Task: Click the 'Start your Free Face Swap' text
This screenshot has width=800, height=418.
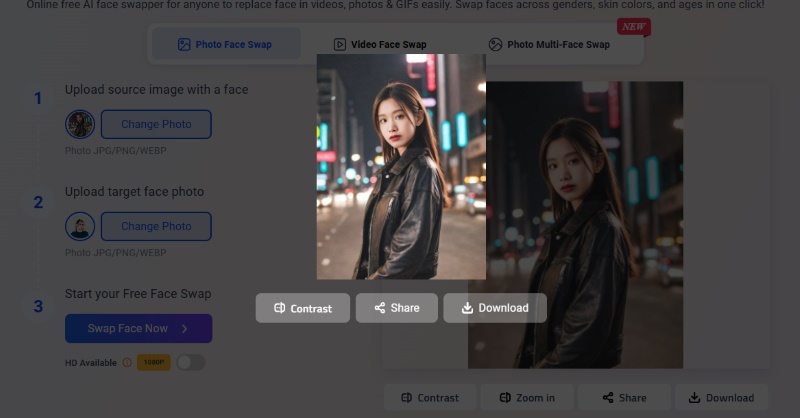Action: click(138, 294)
